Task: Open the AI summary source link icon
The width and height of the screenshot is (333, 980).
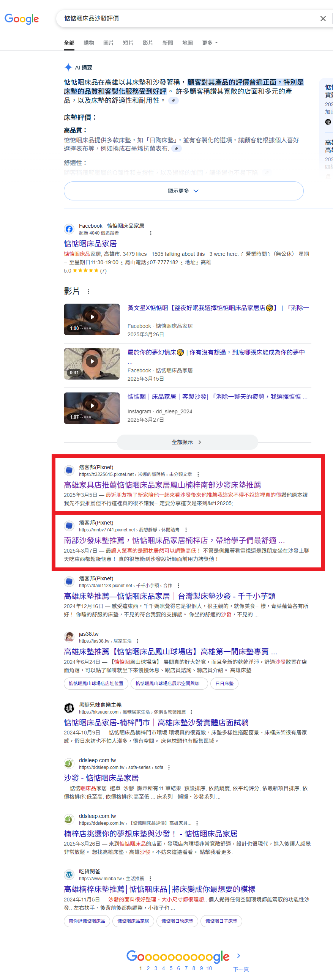Action: pos(174,101)
